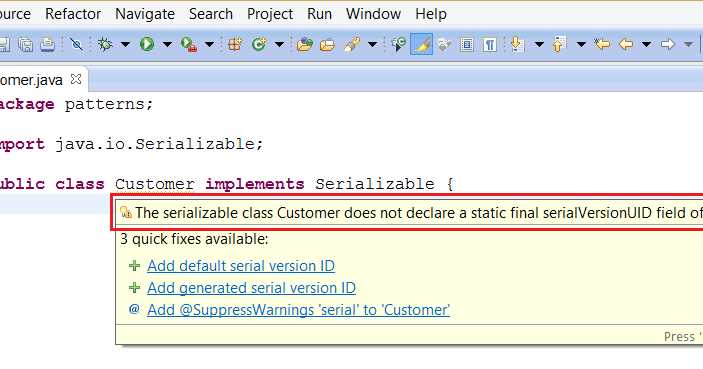Click the Debug bug icon
Viewport: 703px width, 369px height.
tap(105, 44)
